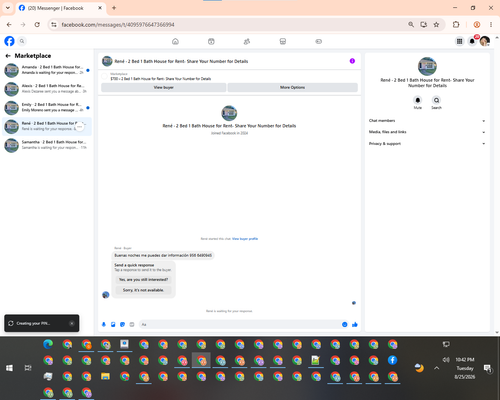Open Chrome extensions puzzle icon
500x400 pixels.
click(456, 24)
